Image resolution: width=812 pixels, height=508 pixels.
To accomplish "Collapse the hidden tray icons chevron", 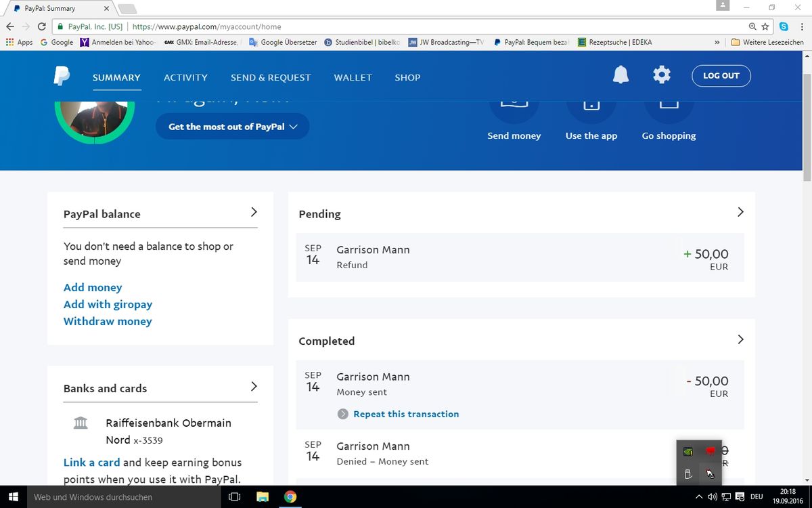I will point(699,496).
